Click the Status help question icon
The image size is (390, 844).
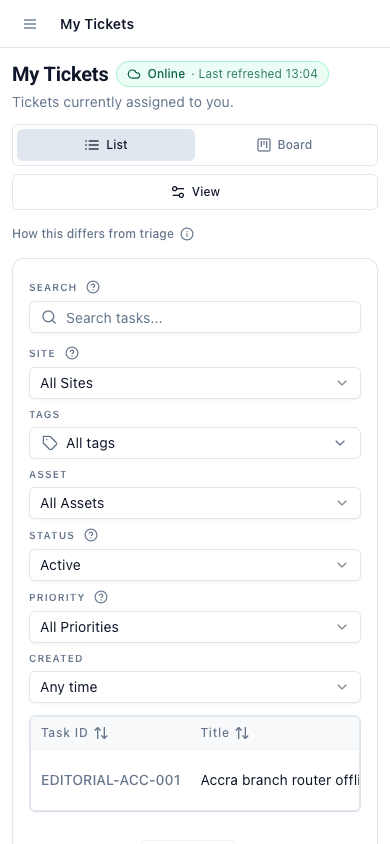tap(91, 535)
